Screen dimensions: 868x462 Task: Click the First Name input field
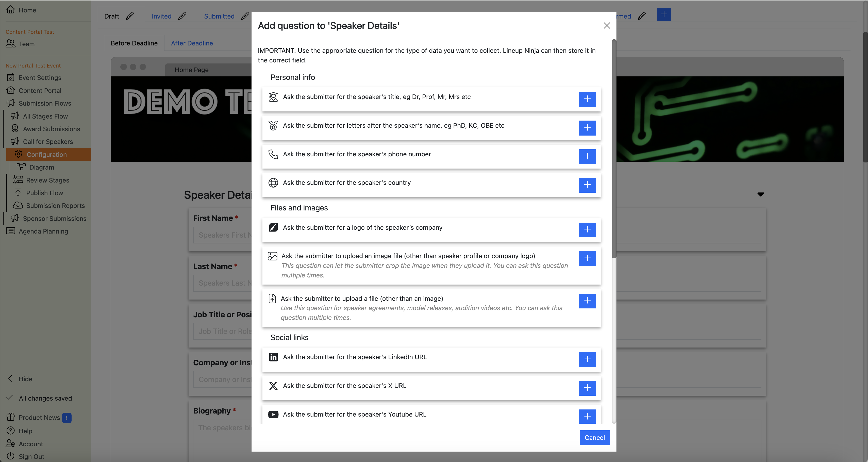tap(222, 235)
